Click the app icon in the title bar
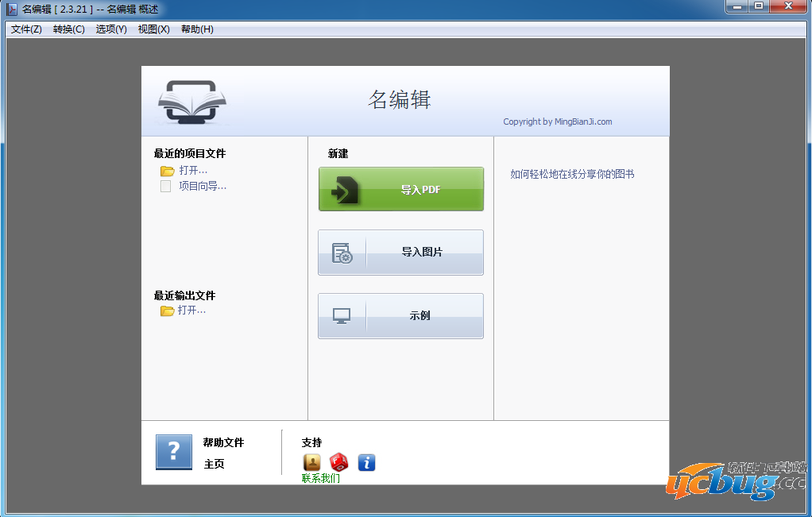This screenshot has width=812, height=517. click(x=12, y=9)
